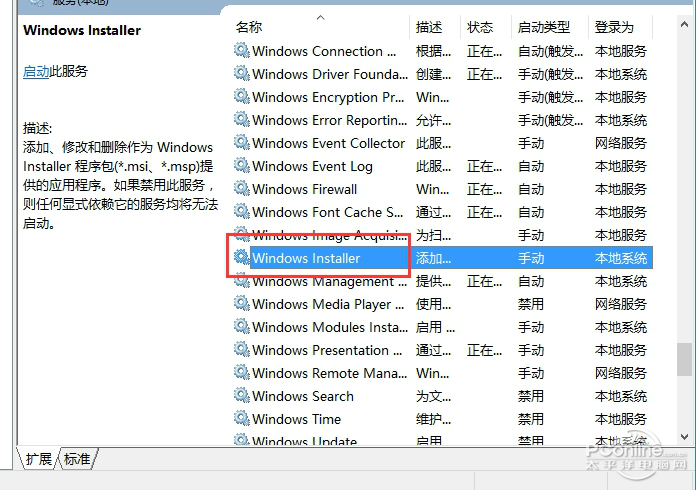
Task: Switch to the 扩展 tab
Action: (x=38, y=458)
